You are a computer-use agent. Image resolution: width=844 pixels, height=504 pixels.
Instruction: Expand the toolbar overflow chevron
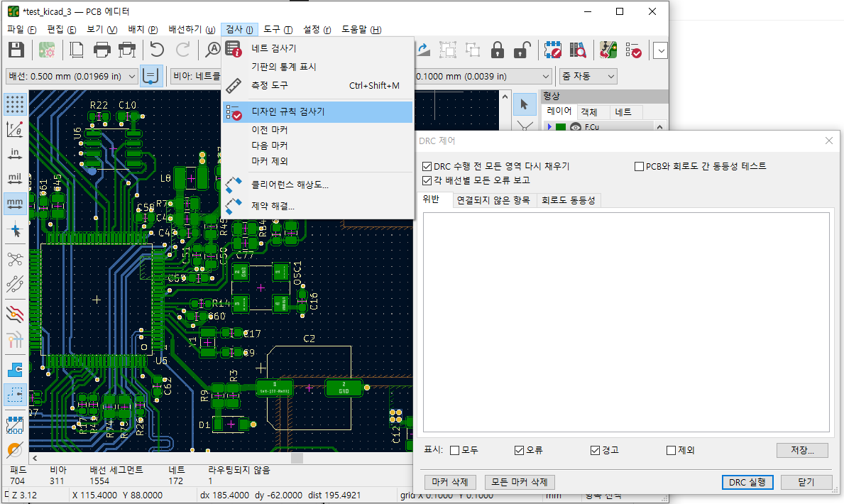(660, 50)
